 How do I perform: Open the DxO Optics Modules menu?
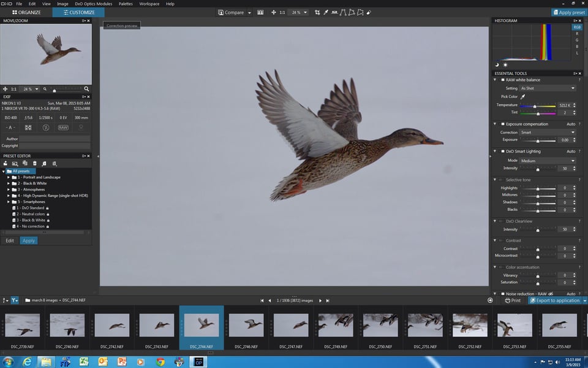(x=93, y=4)
